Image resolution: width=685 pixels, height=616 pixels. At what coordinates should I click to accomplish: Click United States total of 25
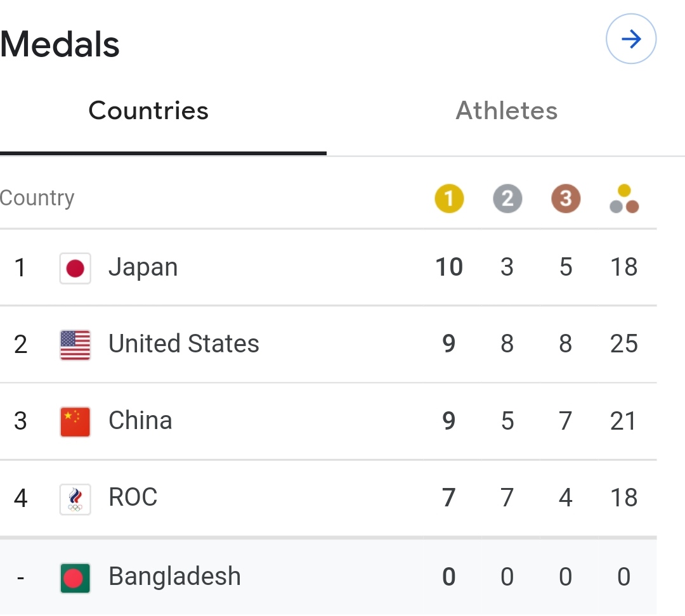click(624, 343)
